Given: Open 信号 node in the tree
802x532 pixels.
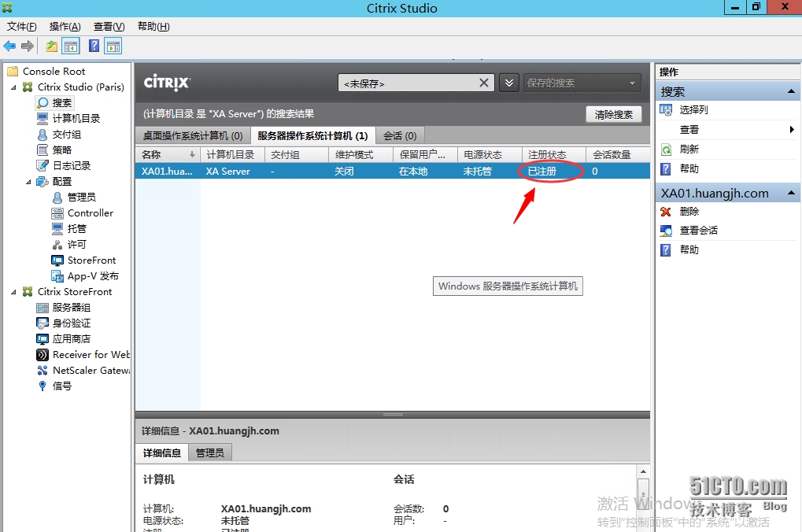Looking at the screenshot, I should pos(55,386).
